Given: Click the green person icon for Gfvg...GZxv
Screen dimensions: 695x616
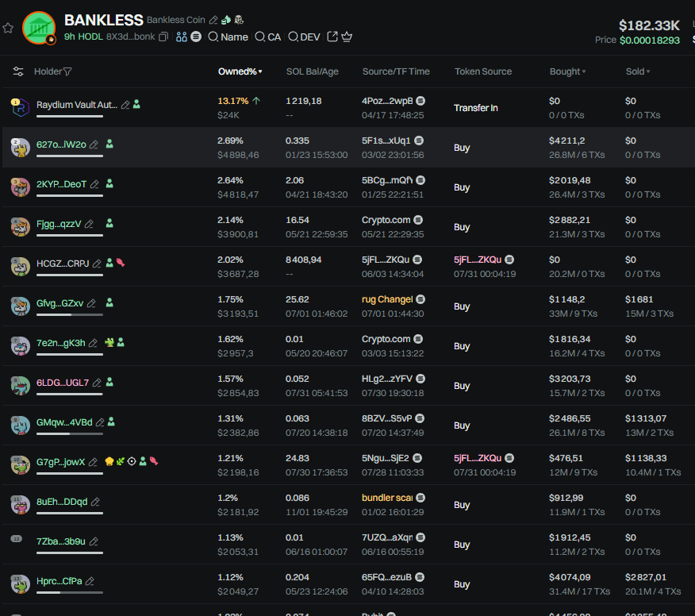Looking at the screenshot, I should [109, 303].
